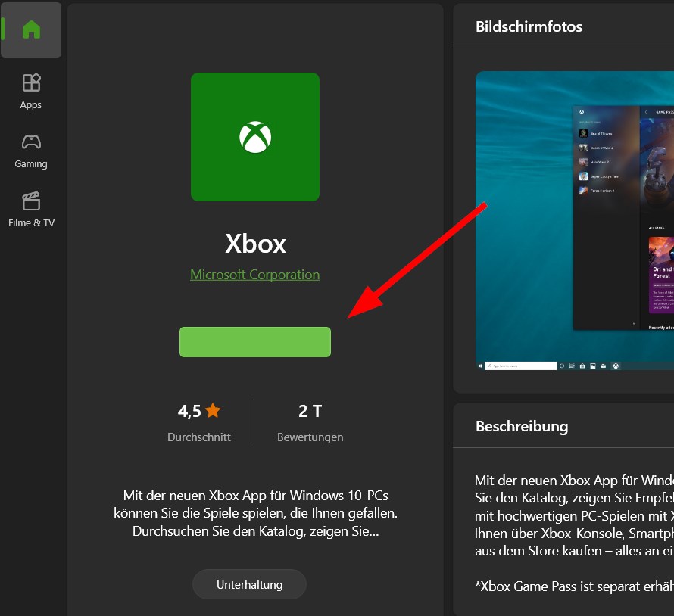Click the Bildschirmfotos section heading
This screenshot has height=616, width=674.
pyautogui.click(x=529, y=26)
